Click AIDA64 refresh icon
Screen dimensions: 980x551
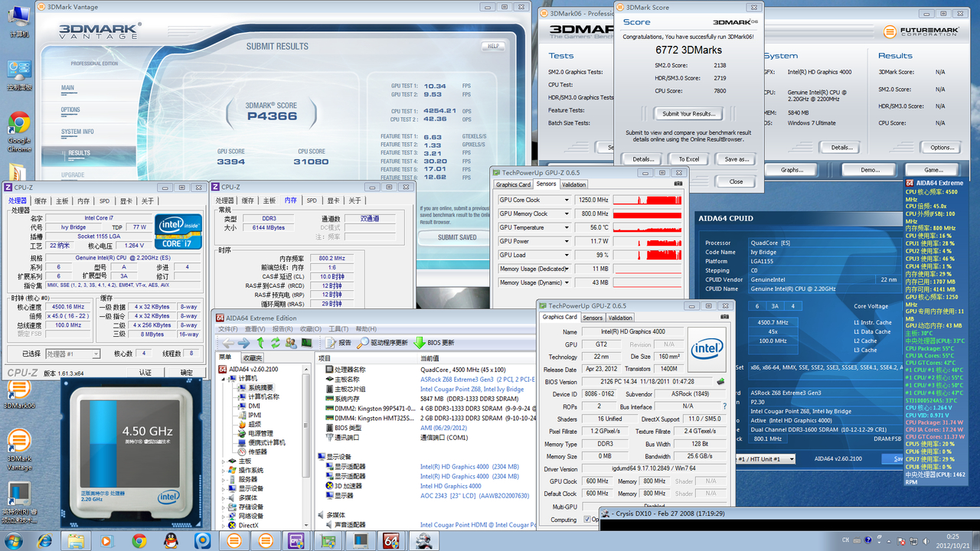point(276,343)
